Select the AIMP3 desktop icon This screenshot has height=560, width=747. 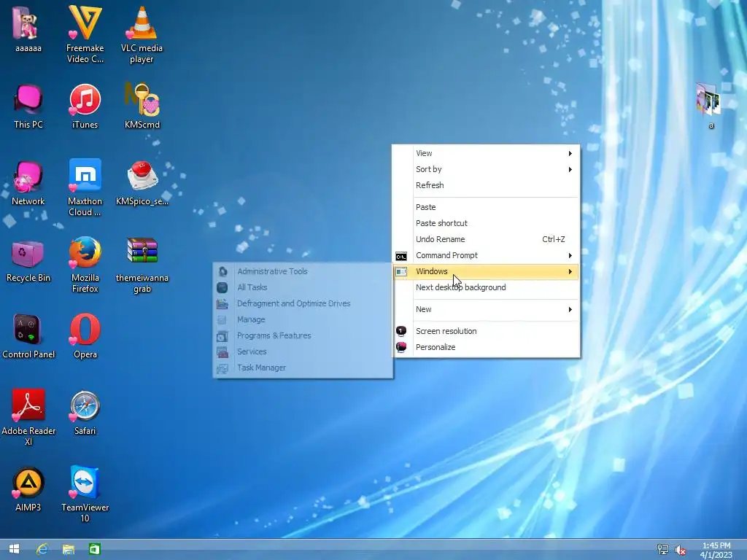(x=28, y=490)
